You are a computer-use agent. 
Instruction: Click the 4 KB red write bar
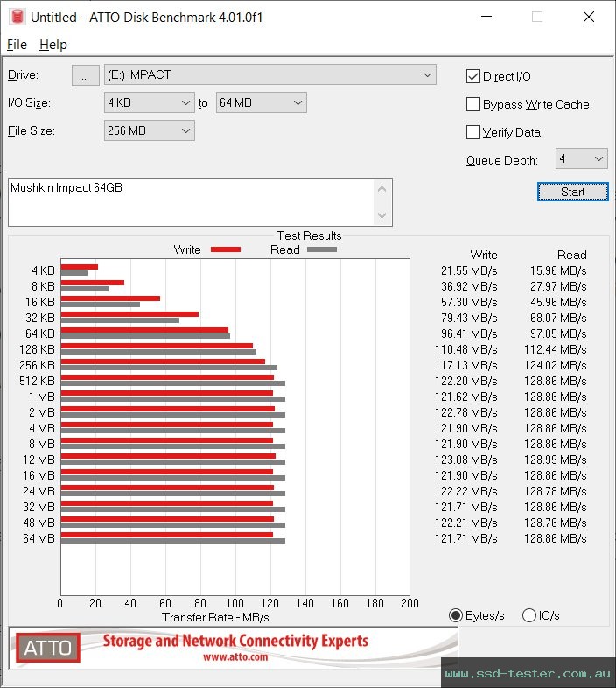[x=80, y=267]
